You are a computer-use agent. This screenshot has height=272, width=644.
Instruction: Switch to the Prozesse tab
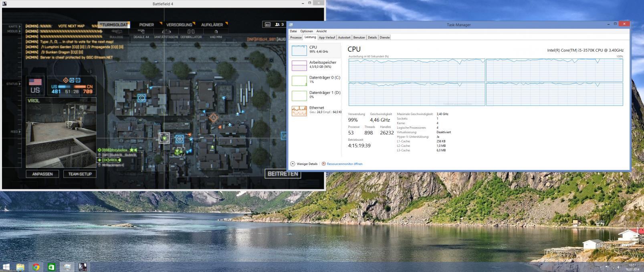pos(296,37)
